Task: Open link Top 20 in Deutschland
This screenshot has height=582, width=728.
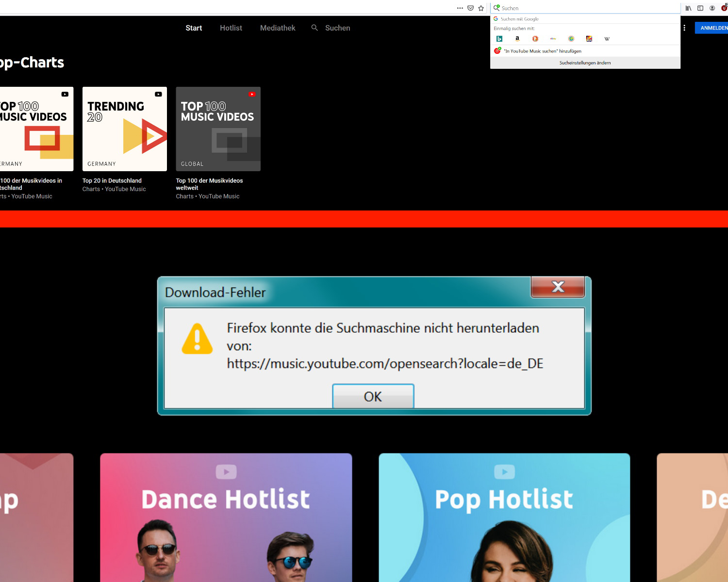Action: [112, 180]
